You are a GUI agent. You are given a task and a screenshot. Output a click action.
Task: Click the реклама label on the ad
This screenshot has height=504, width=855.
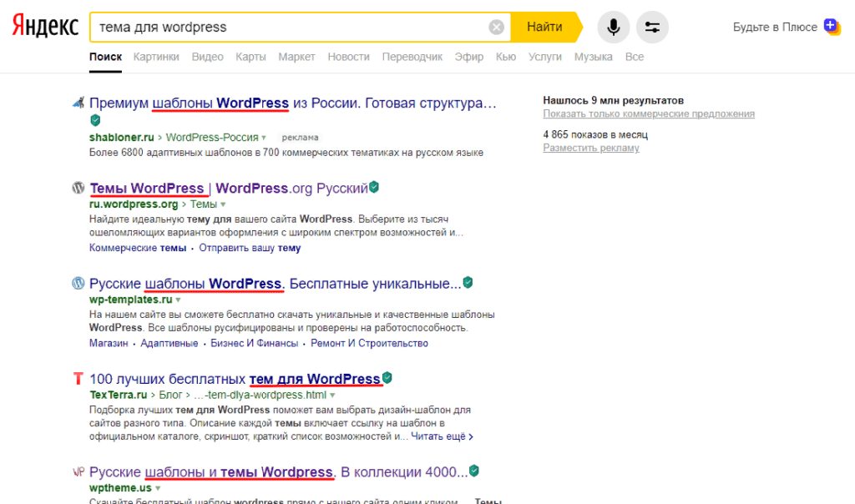[300, 138]
